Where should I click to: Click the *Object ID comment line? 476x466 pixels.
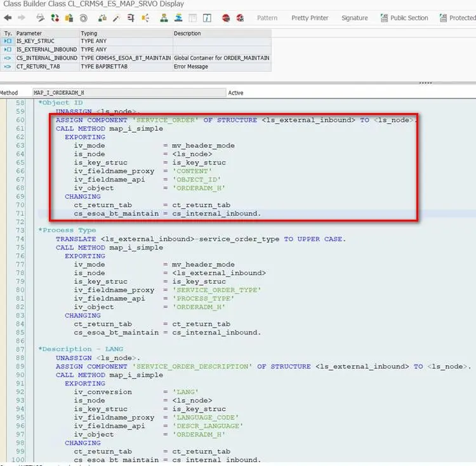tap(60, 103)
